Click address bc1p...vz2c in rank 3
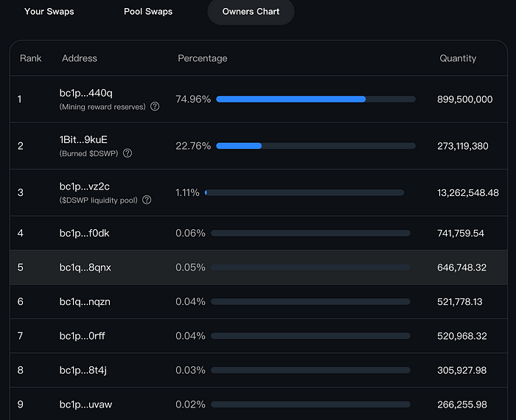This screenshot has width=516, height=420. click(85, 186)
